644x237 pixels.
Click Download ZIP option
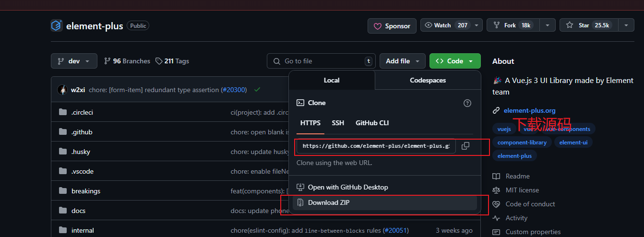click(329, 202)
